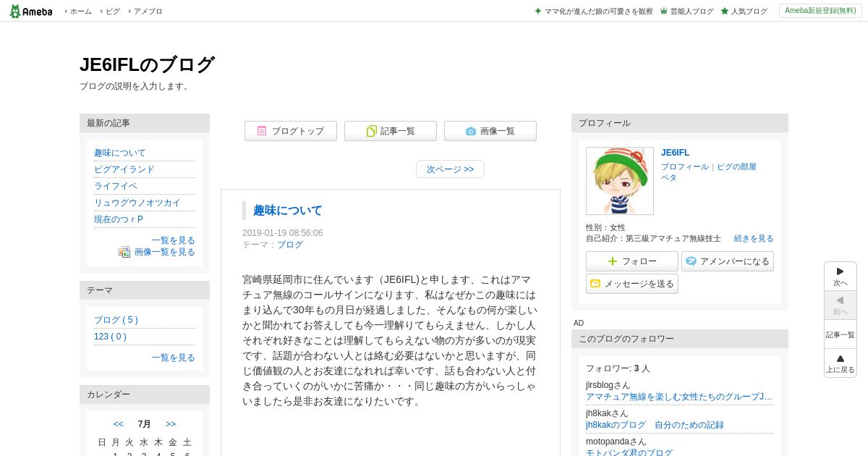Open ライフイベ in recent articles
The width and height of the screenshot is (868, 456).
tap(116, 186)
